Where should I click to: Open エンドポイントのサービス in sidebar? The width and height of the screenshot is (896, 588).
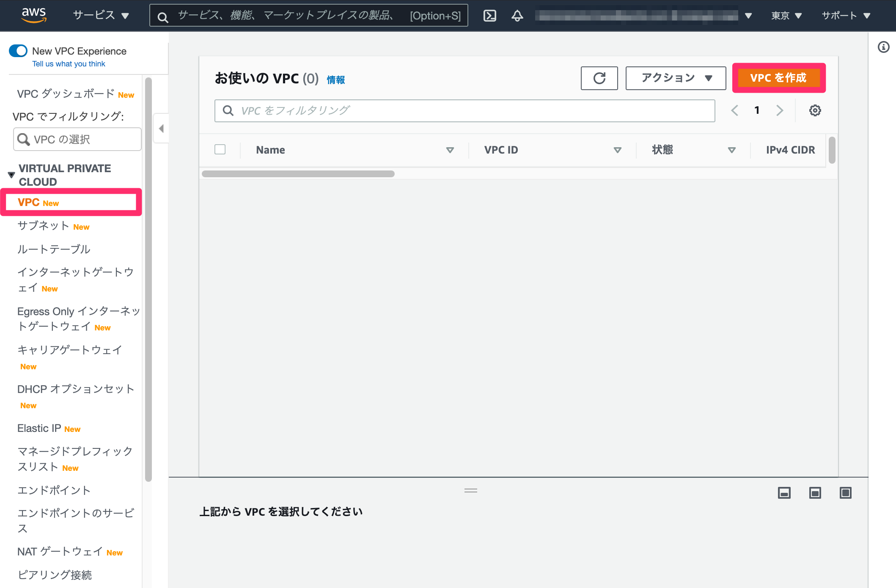(76, 520)
